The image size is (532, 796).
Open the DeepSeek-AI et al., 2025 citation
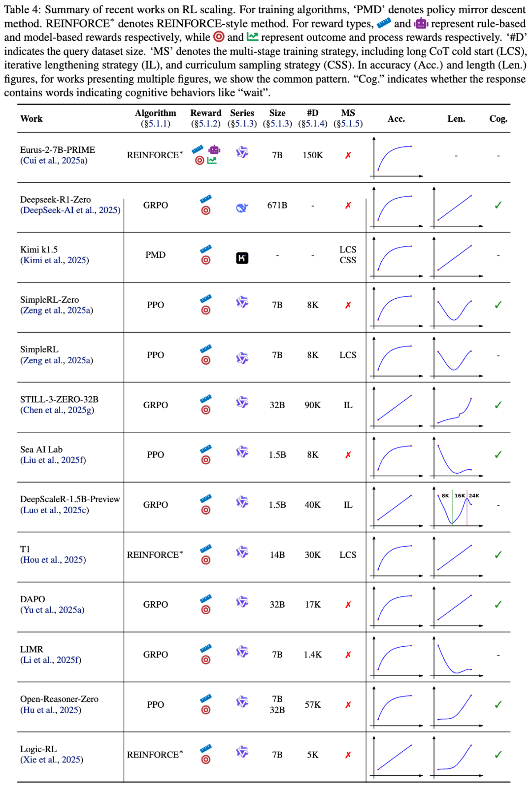[x=70, y=210]
